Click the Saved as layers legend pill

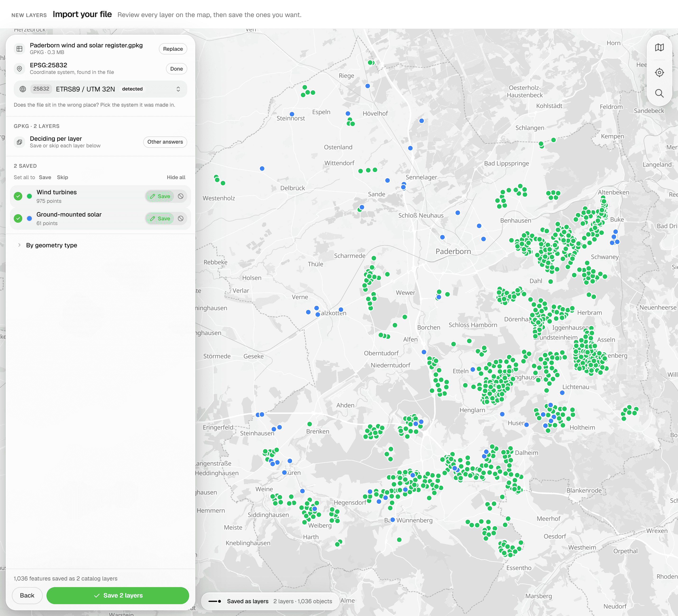click(270, 601)
